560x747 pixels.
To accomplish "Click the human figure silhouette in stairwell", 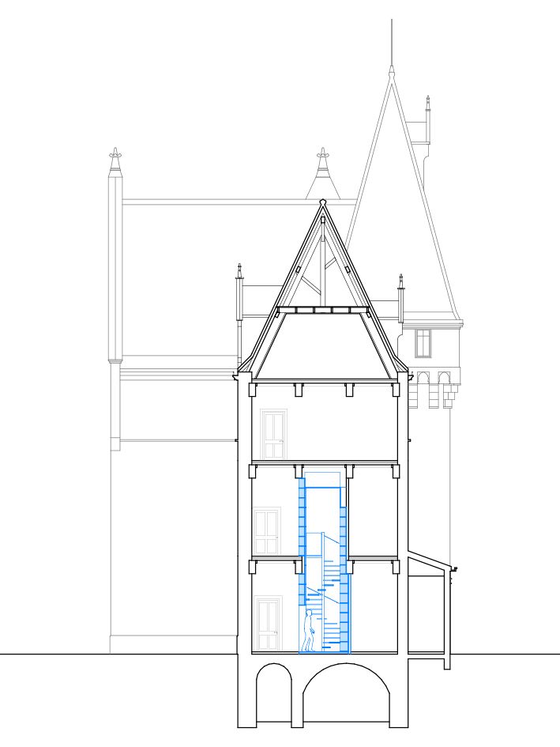I will point(309,631).
